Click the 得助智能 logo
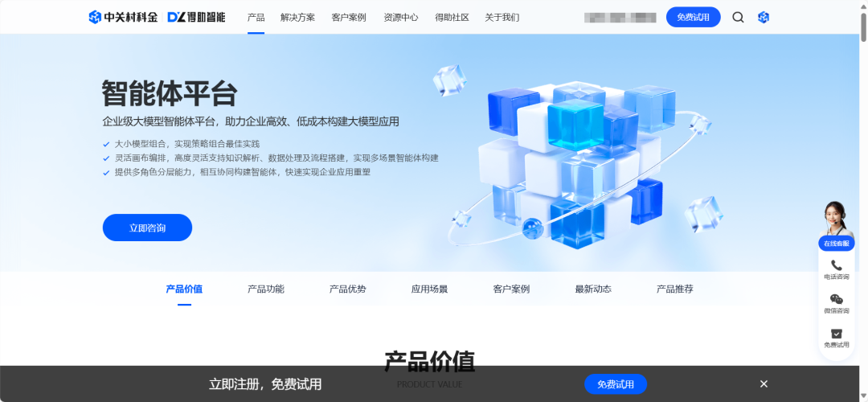Screen dimensions: 868x402 pyautogui.click(x=197, y=17)
